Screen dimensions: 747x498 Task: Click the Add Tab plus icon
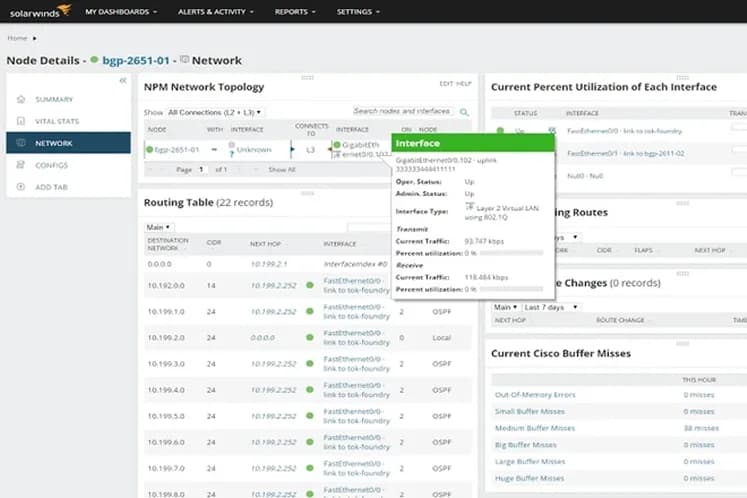click(x=20, y=187)
